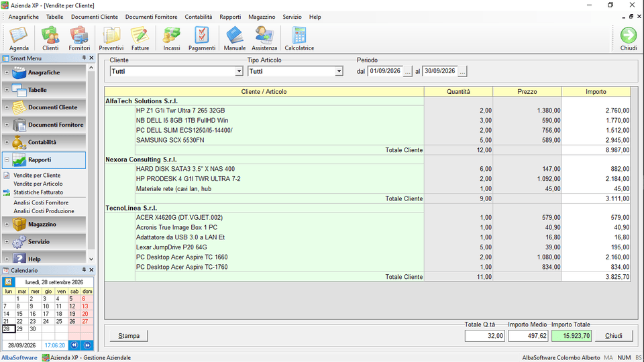Close the Calendario panel

pos(92,270)
